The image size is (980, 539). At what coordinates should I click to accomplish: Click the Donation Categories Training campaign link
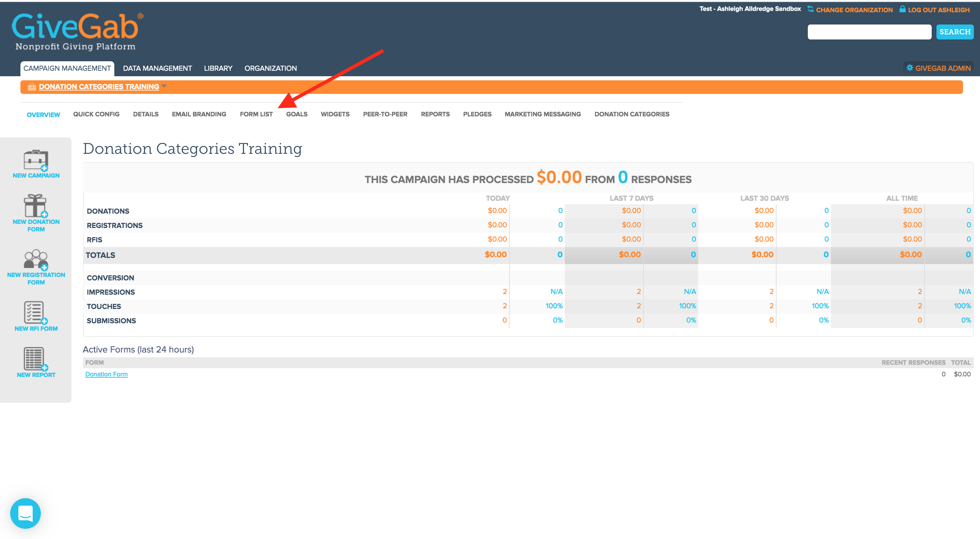99,87
